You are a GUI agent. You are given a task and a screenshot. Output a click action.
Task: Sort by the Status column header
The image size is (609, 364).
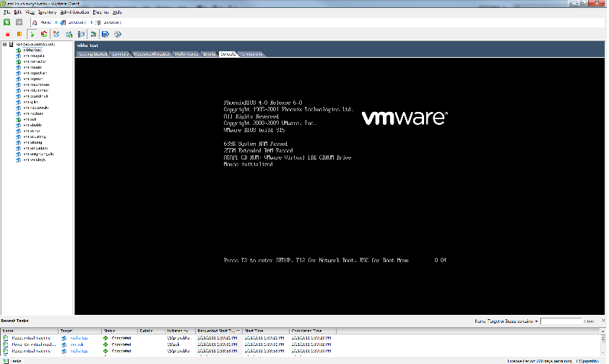[120, 331]
